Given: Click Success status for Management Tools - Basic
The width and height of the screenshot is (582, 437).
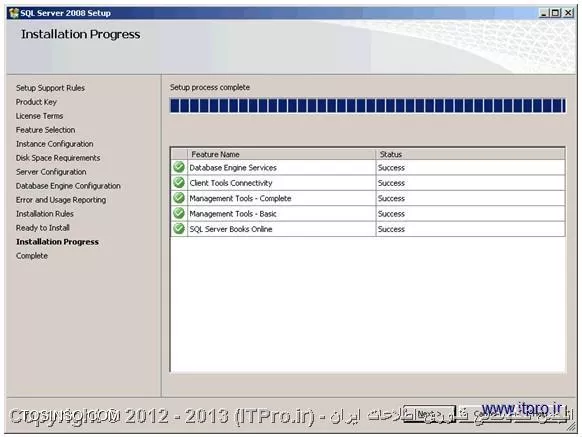Looking at the screenshot, I should click(391, 214).
